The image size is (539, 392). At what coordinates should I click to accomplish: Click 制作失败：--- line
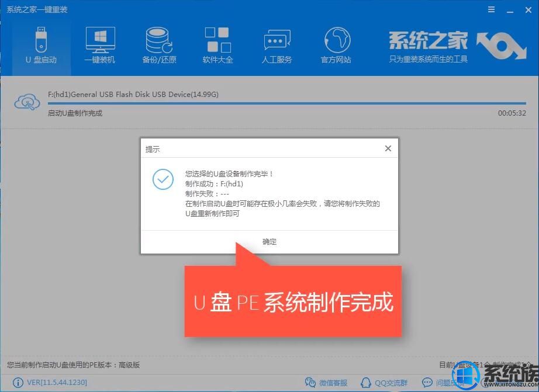point(208,194)
